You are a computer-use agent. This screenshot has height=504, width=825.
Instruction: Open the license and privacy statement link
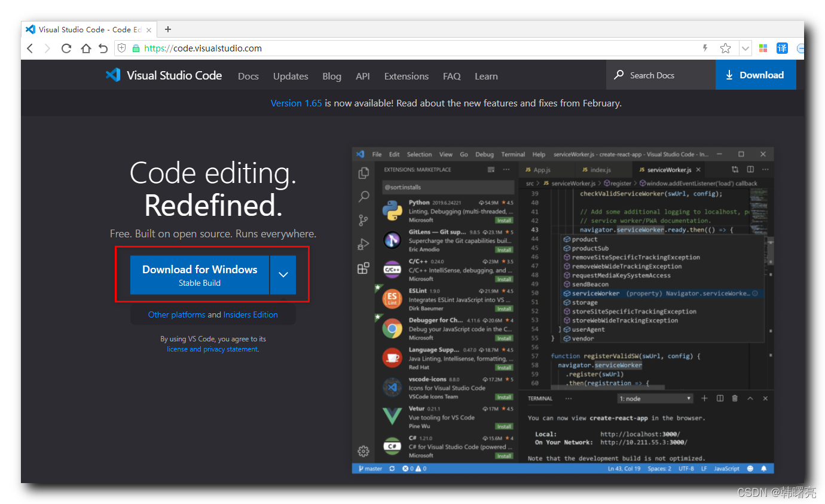tap(212, 349)
